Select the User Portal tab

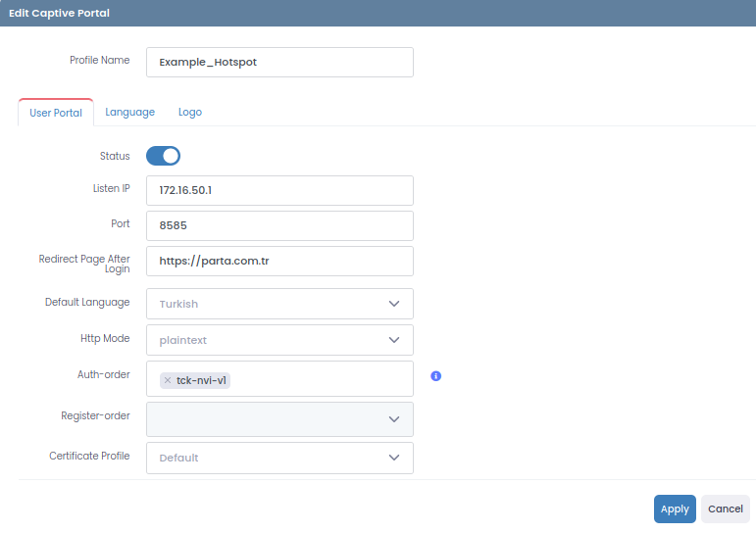point(56,113)
